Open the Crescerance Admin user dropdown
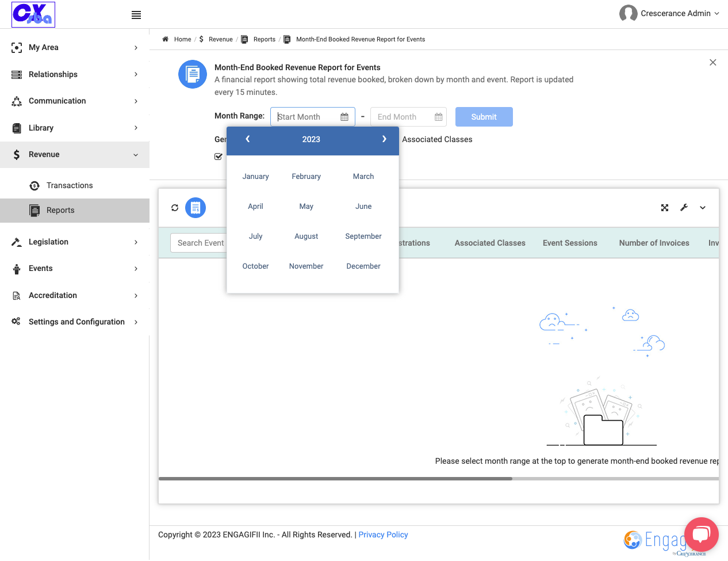 pyautogui.click(x=680, y=13)
